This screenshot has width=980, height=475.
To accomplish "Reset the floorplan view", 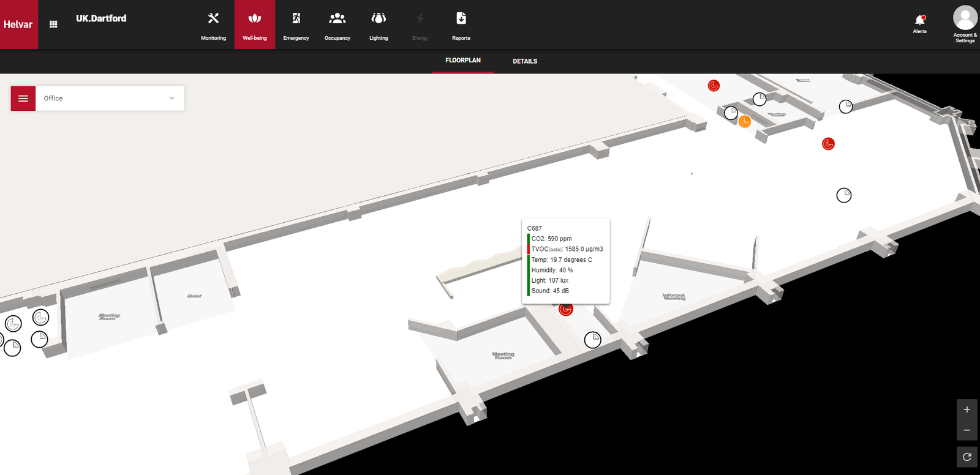I will pyautogui.click(x=967, y=457).
